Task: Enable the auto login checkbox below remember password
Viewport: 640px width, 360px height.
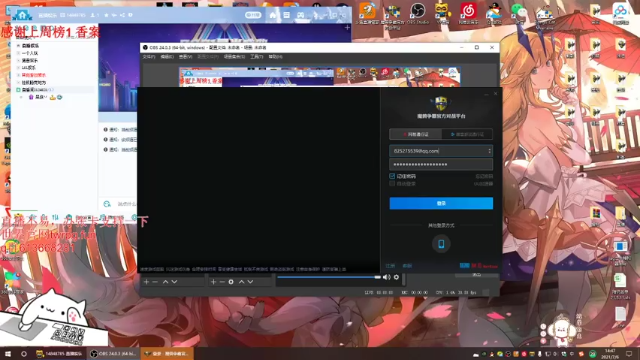Action: click(x=392, y=184)
